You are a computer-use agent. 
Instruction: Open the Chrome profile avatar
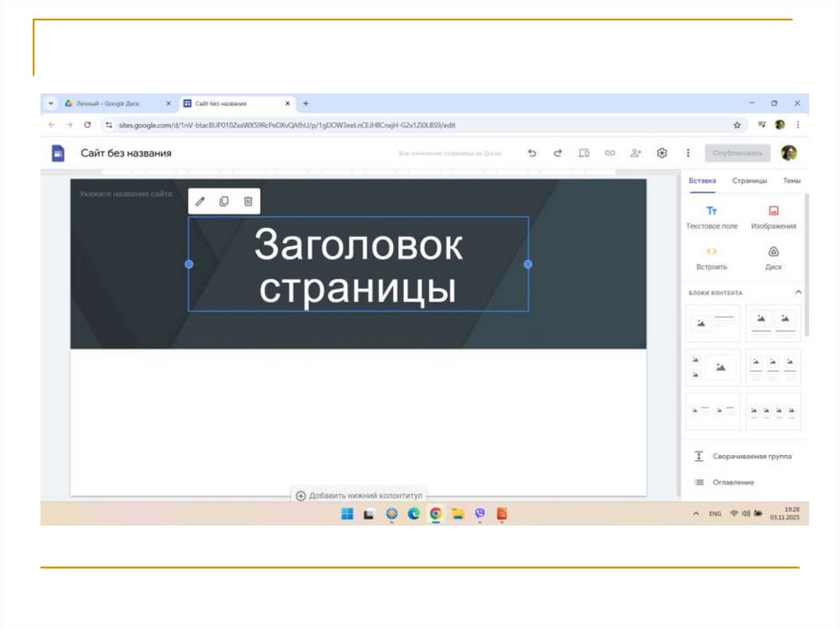point(780,125)
